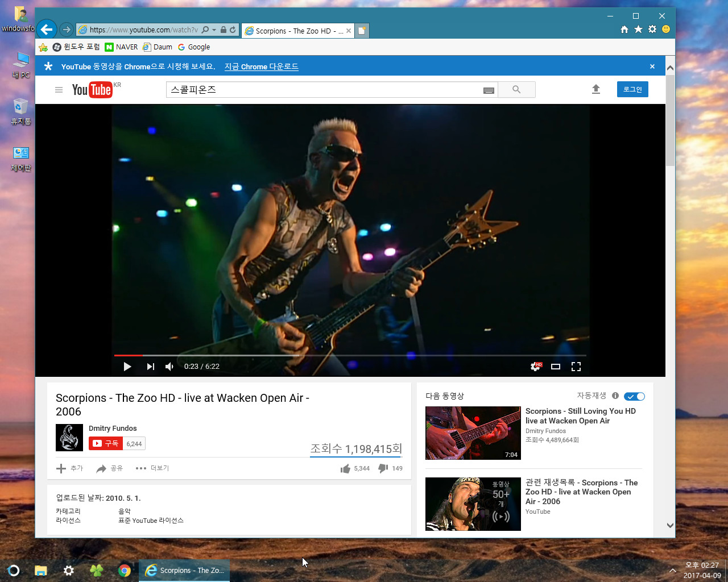
Task: Open a new browser tab
Action: pyautogui.click(x=362, y=31)
